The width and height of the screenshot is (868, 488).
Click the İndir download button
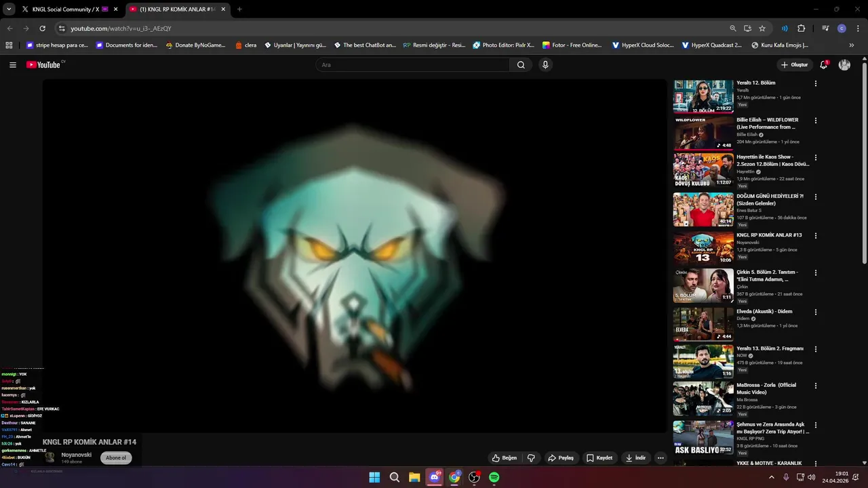pyautogui.click(x=635, y=458)
